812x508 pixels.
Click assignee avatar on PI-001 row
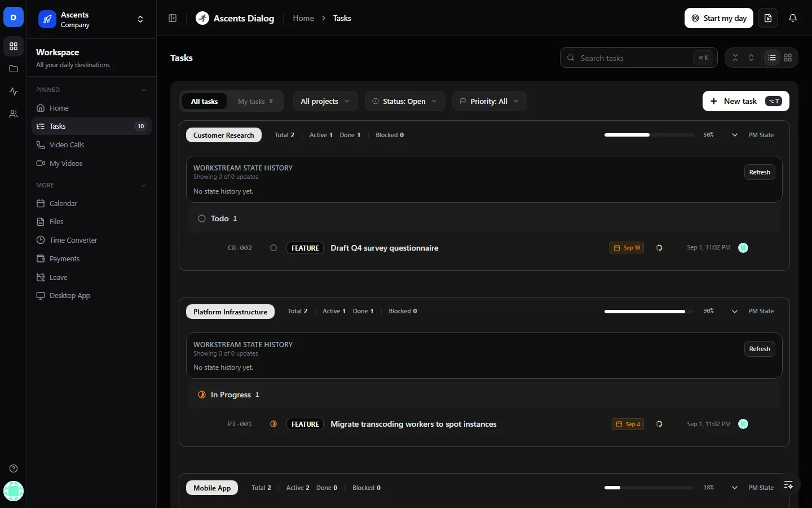pyautogui.click(x=743, y=424)
